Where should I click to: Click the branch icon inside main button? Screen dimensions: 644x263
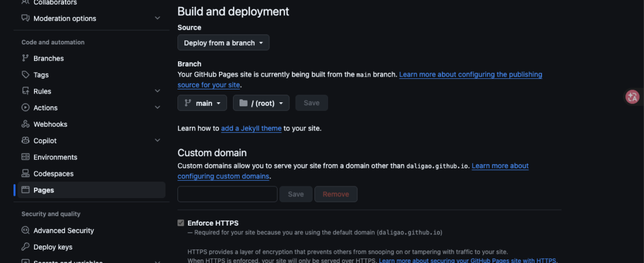click(x=188, y=103)
